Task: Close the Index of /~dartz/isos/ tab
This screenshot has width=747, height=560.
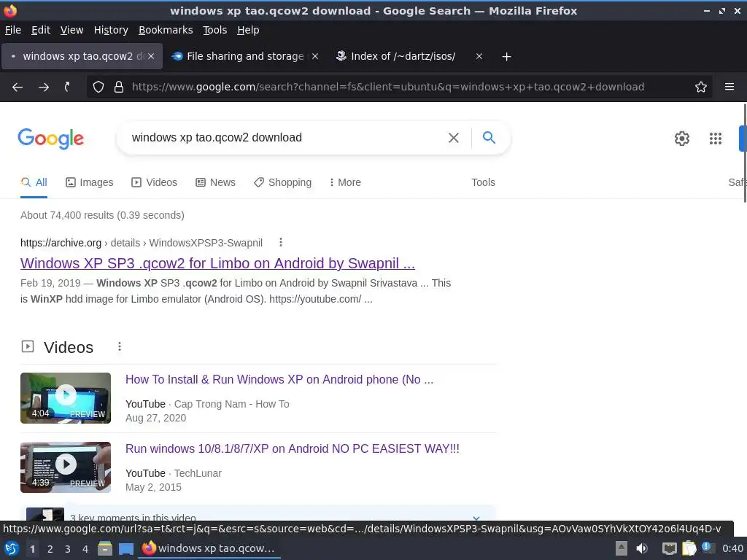Action: point(479,56)
